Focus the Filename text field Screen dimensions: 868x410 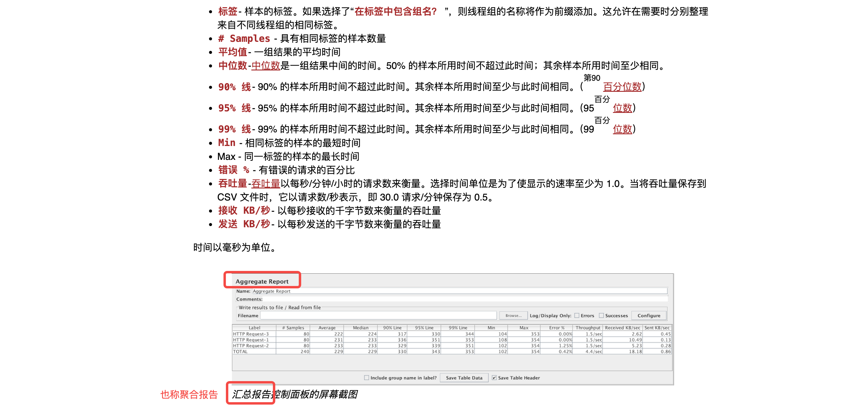378,316
